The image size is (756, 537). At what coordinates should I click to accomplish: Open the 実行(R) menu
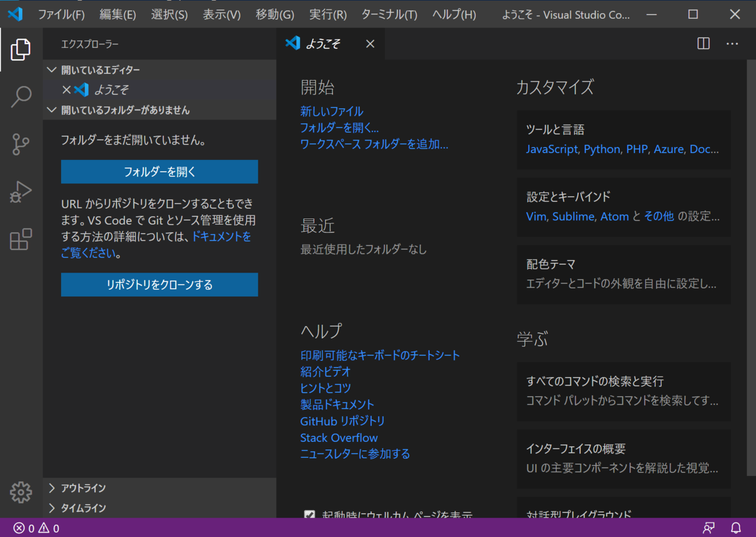point(328,14)
